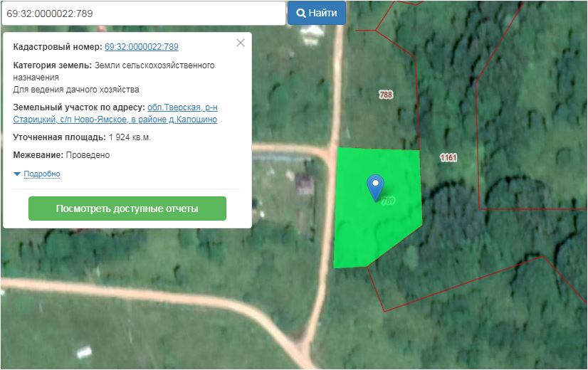This screenshot has width=588, height=370.
Task: Expand the Подробно details section
Action: pos(41,174)
